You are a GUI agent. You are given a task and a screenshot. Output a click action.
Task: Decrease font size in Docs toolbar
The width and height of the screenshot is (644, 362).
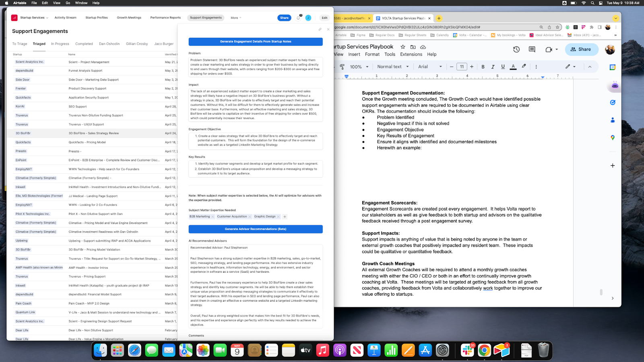452,67
